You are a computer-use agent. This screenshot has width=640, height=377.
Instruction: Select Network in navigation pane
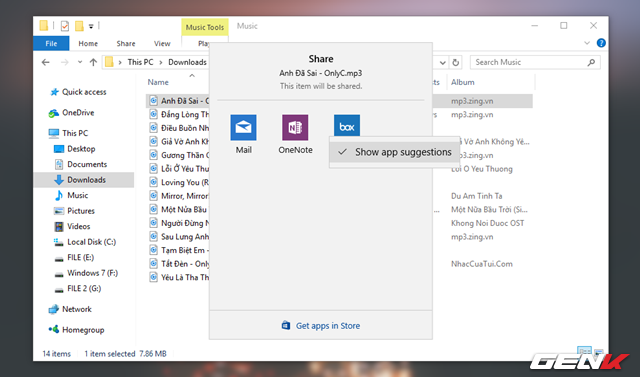point(70,309)
